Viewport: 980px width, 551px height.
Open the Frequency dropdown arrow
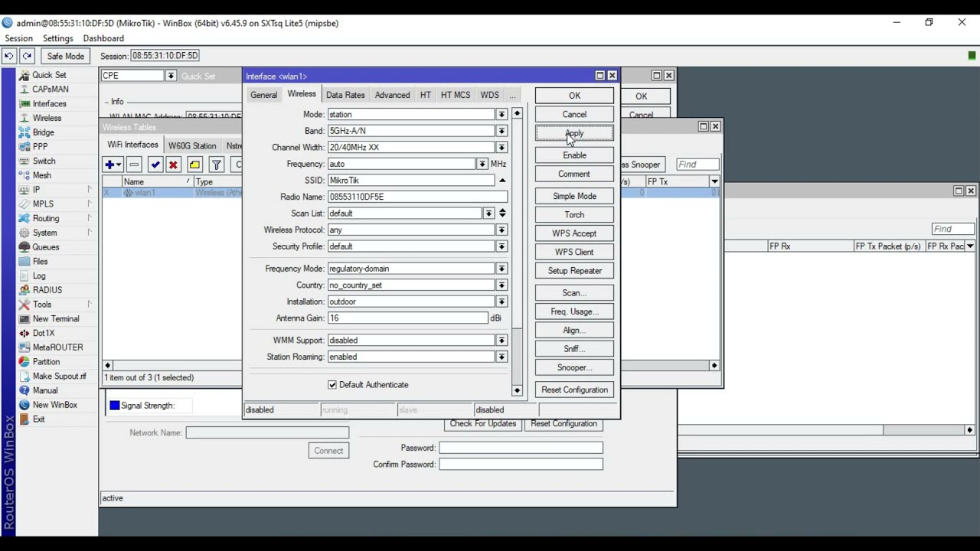point(482,164)
